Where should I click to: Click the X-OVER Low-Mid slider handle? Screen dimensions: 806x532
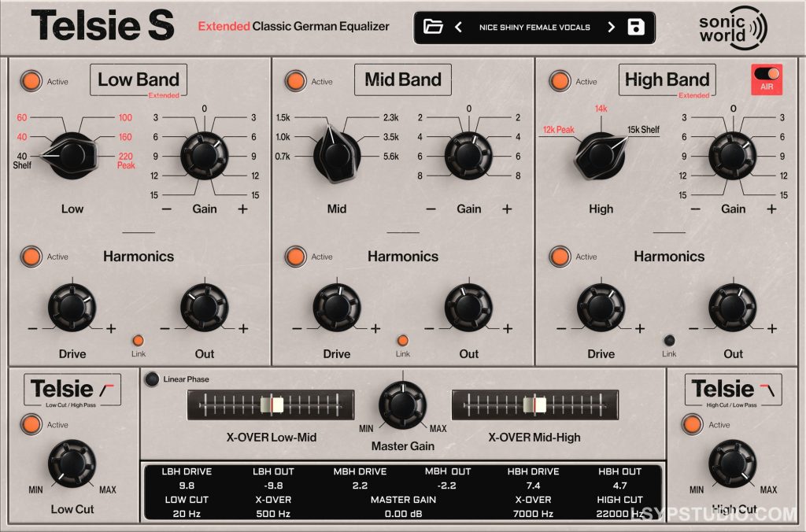click(x=272, y=404)
